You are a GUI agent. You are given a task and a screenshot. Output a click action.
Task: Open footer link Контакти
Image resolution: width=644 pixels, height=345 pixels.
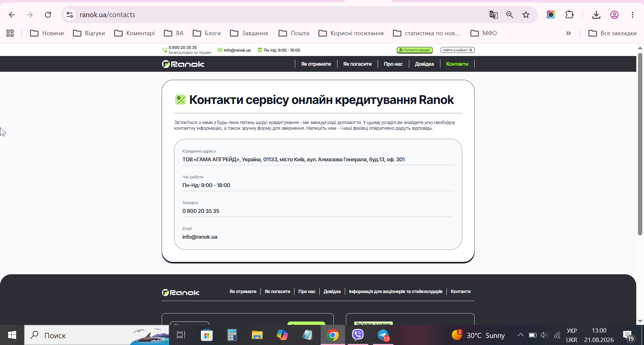click(461, 292)
